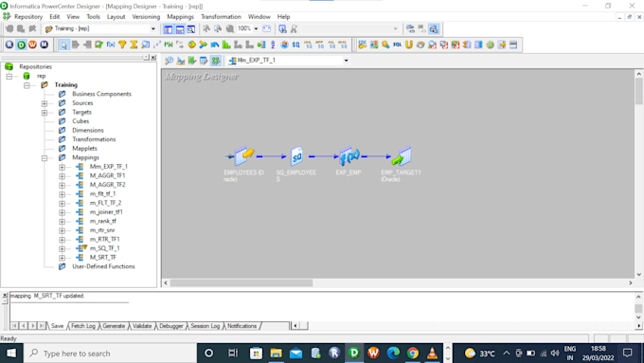Expand the M_AGGR_TF1 mapping node

pos(62,176)
